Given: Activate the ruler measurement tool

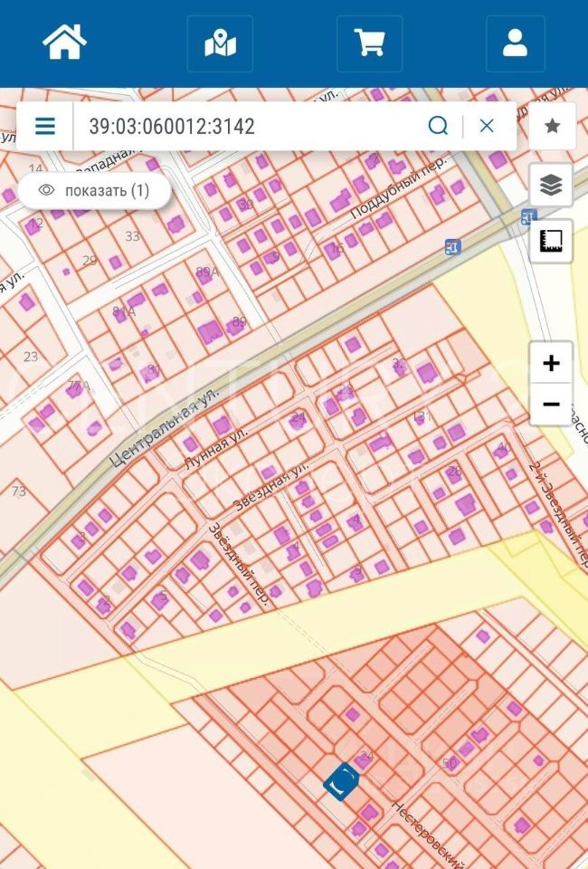Looking at the screenshot, I should (x=551, y=240).
